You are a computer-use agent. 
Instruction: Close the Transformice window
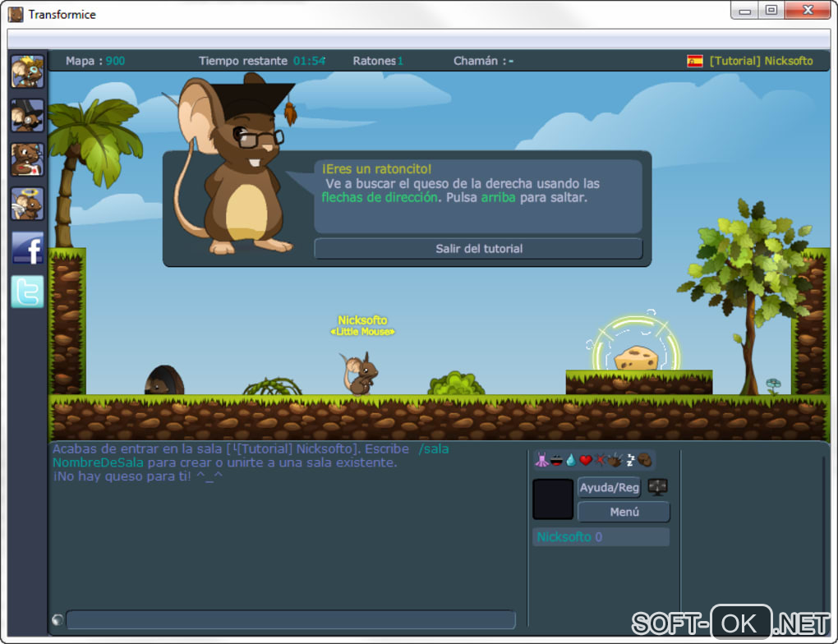[808, 10]
